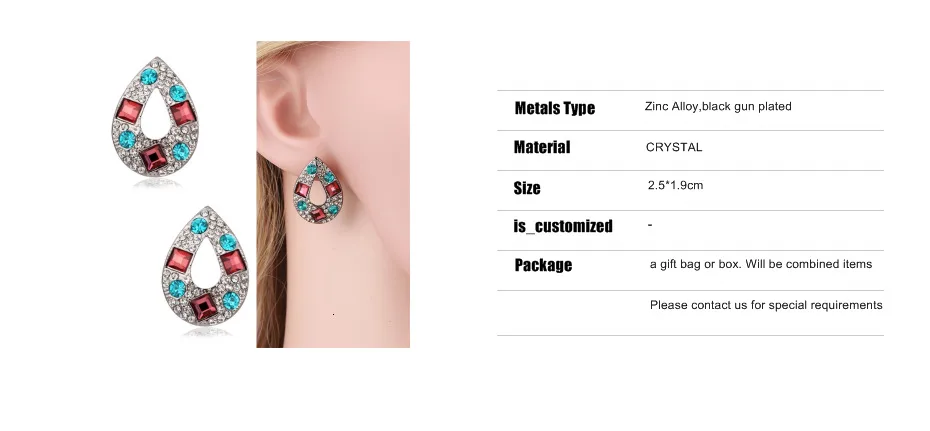This screenshot has height=431, width=930.
Task: Select the Package label
Action: (x=543, y=265)
